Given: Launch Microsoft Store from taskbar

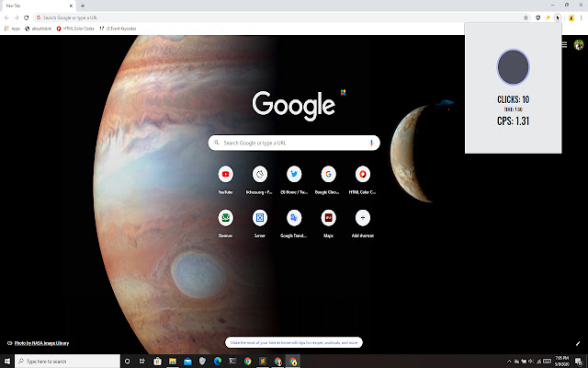Looking at the screenshot, I should (157, 362).
